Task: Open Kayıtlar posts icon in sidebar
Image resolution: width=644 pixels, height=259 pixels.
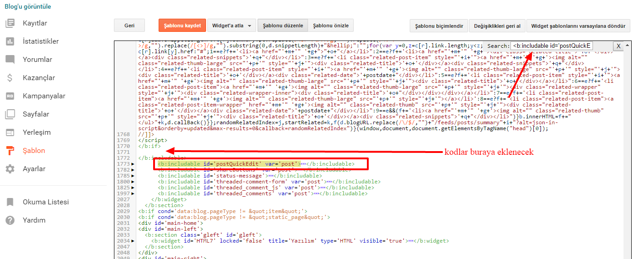Action: (x=10, y=23)
